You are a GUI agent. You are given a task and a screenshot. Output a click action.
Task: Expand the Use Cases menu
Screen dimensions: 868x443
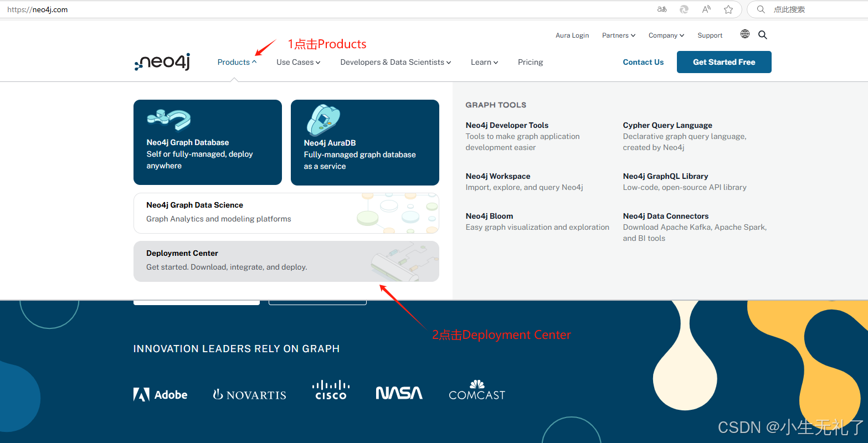[299, 62]
